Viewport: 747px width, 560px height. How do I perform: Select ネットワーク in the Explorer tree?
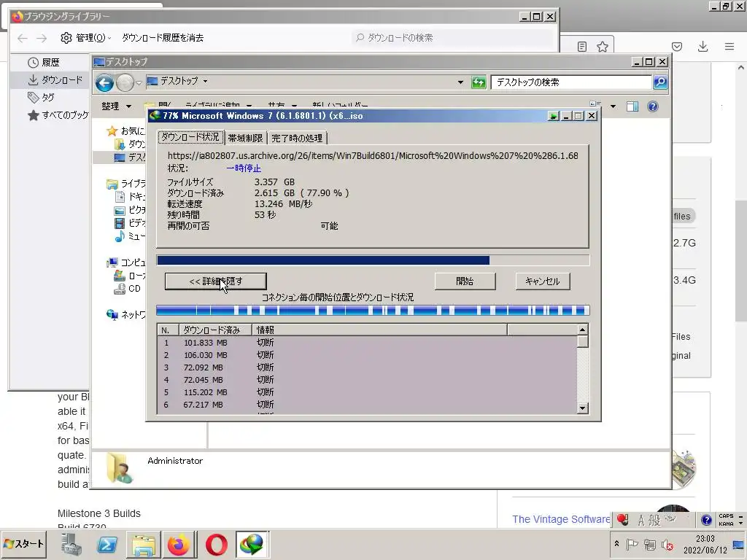tap(127, 314)
